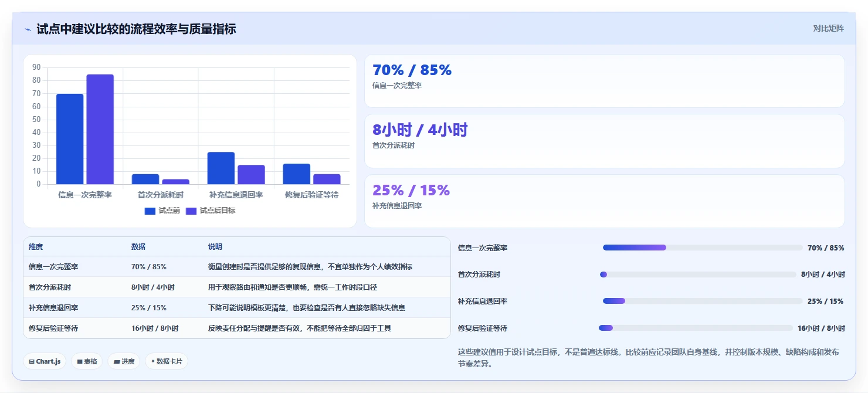Click the 试点前 bar for 补充信息退回率
This screenshot has height=393, width=868.
click(x=221, y=168)
